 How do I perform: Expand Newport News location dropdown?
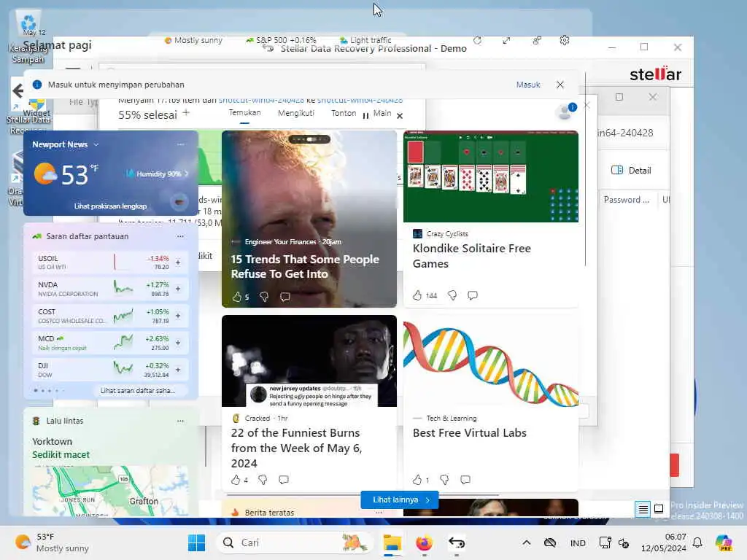(x=96, y=144)
